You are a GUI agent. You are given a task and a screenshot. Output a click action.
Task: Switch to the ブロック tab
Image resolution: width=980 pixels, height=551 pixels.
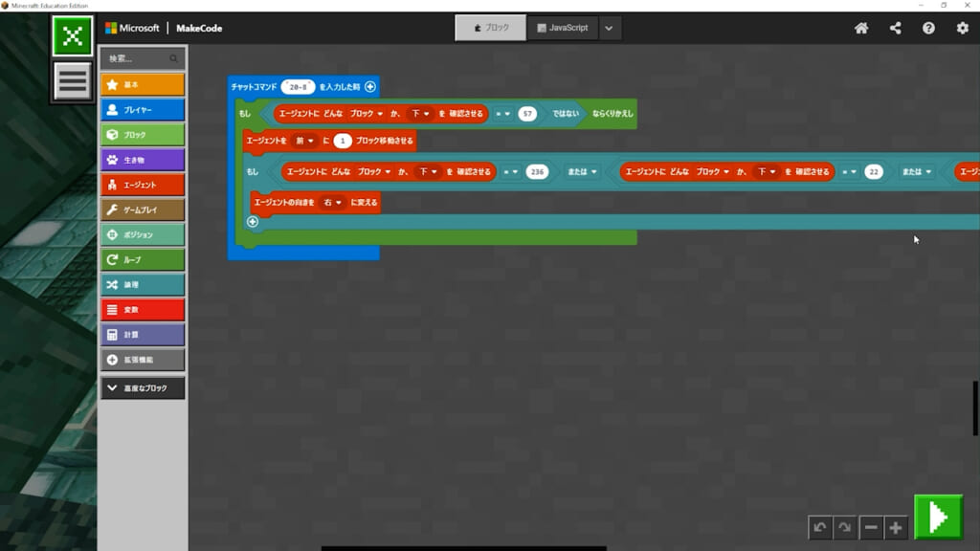[491, 28]
